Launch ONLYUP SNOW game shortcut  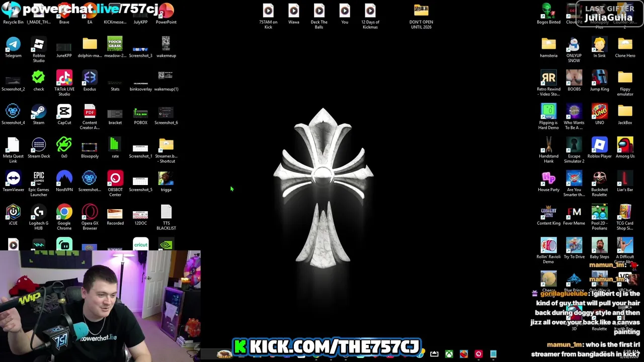[574, 50]
